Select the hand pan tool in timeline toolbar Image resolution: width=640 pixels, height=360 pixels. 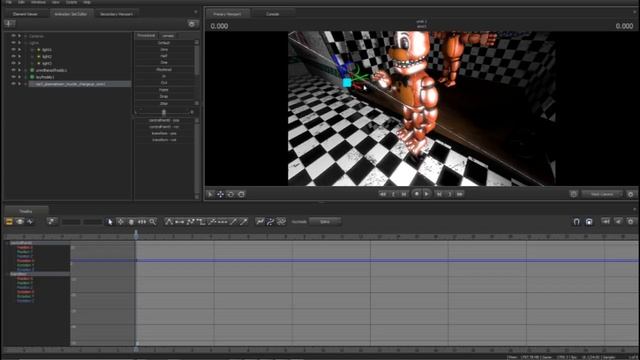coord(131,222)
